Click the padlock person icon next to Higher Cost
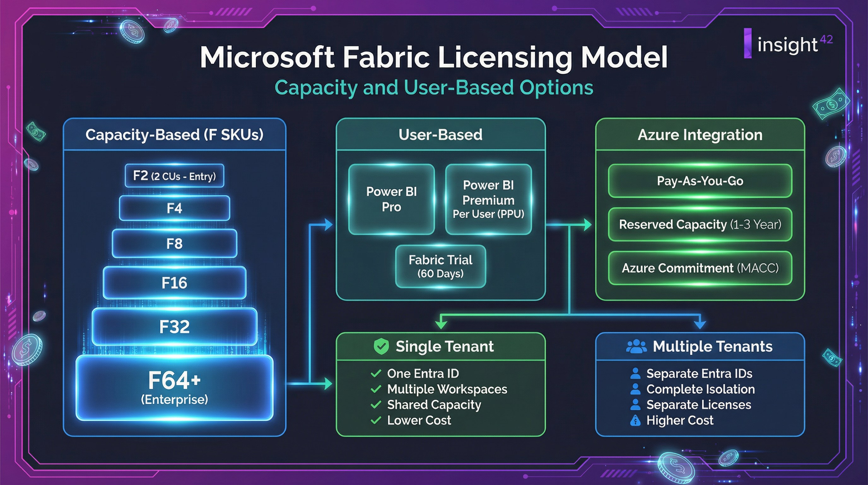The width and height of the screenshot is (868, 485). (636, 420)
